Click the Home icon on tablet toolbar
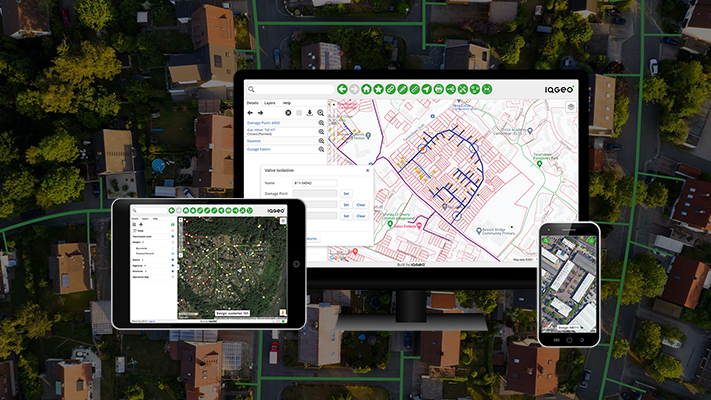Viewport: 711px width, 400px height. pyautogui.click(x=186, y=210)
